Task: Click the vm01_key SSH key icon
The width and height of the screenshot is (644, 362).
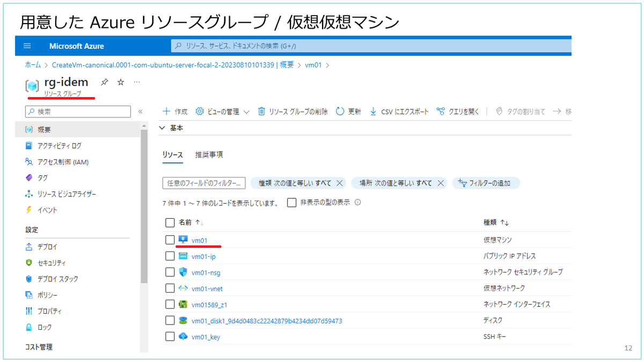Action: point(184,337)
